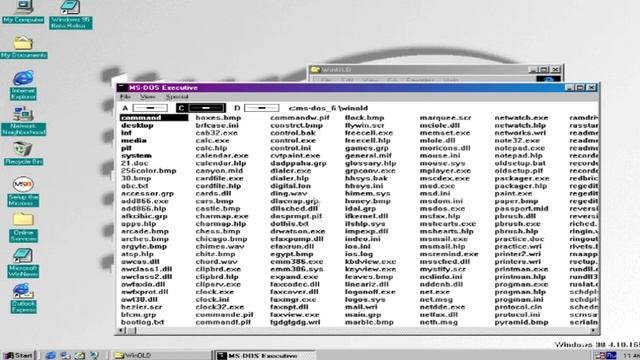The width and height of the screenshot is (640, 360).
Task: Select the file clock.exe
Action: (214, 292)
